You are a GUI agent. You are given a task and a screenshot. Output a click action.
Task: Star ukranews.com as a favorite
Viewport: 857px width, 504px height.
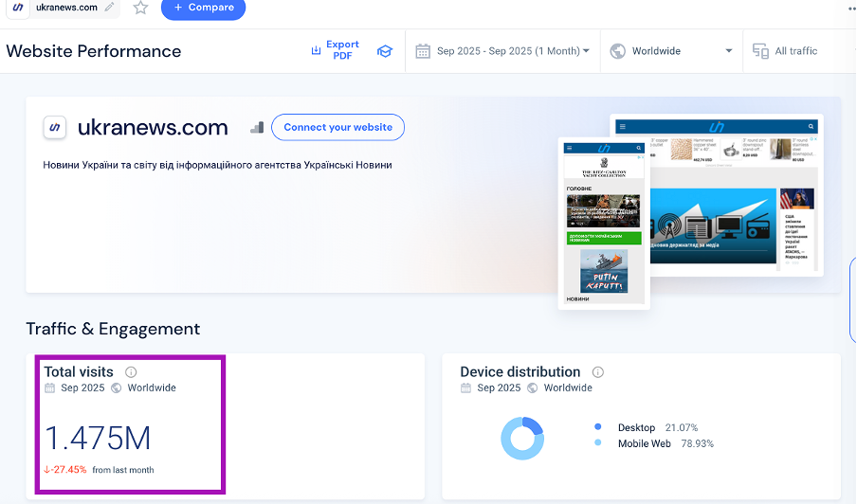[x=140, y=8]
